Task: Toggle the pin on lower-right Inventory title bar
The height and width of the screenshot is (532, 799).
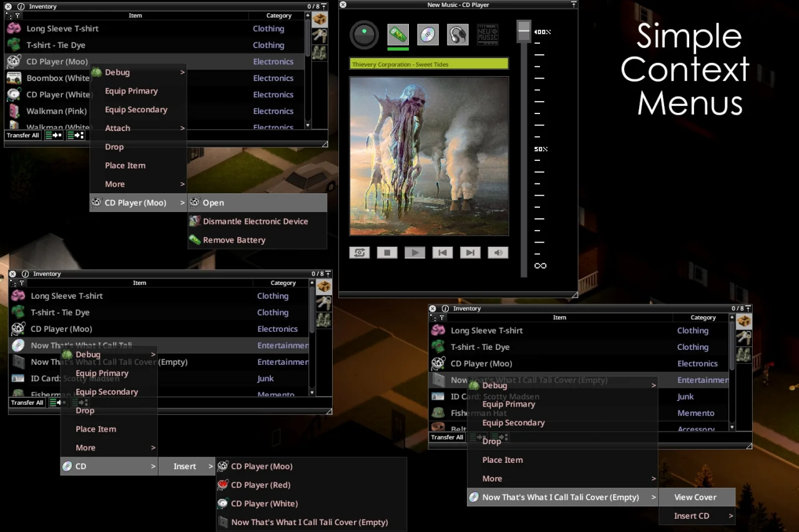Action: click(748, 308)
